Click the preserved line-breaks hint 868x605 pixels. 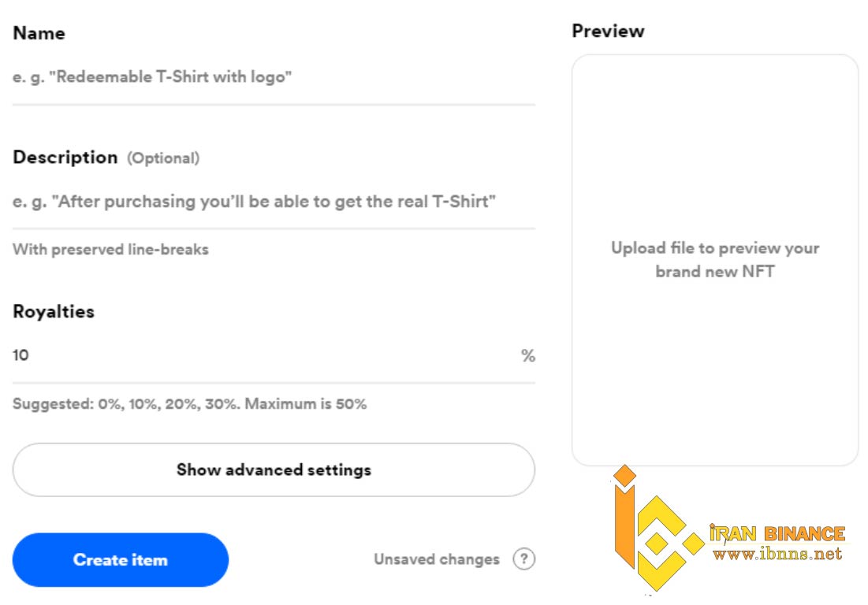coord(110,250)
